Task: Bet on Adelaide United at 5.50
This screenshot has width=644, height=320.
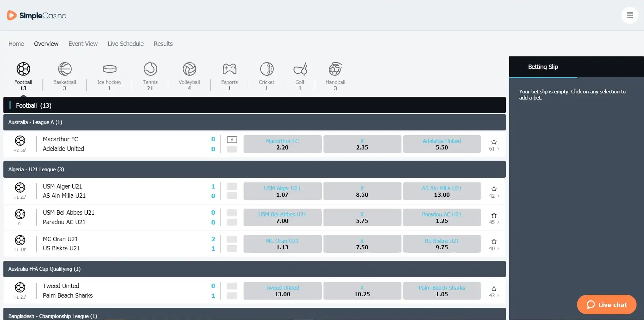Action: pyautogui.click(x=442, y=144)
